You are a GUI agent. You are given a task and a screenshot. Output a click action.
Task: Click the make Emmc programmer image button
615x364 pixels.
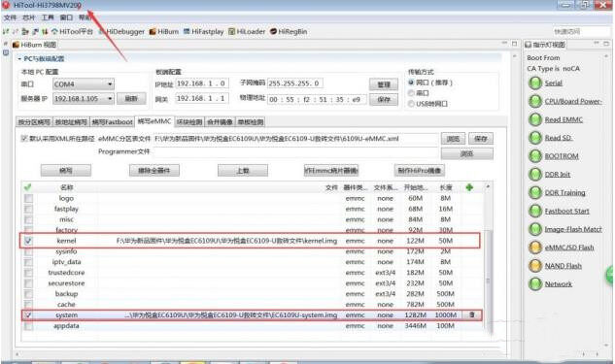331,171
